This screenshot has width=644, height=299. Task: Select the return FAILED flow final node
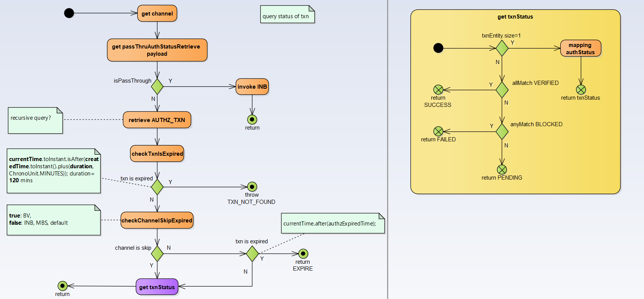(438, 131)
